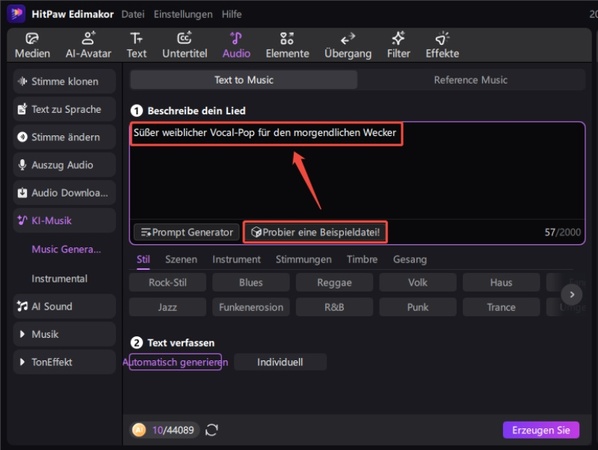Click the Elemente toolbar icon

(287, 39)
